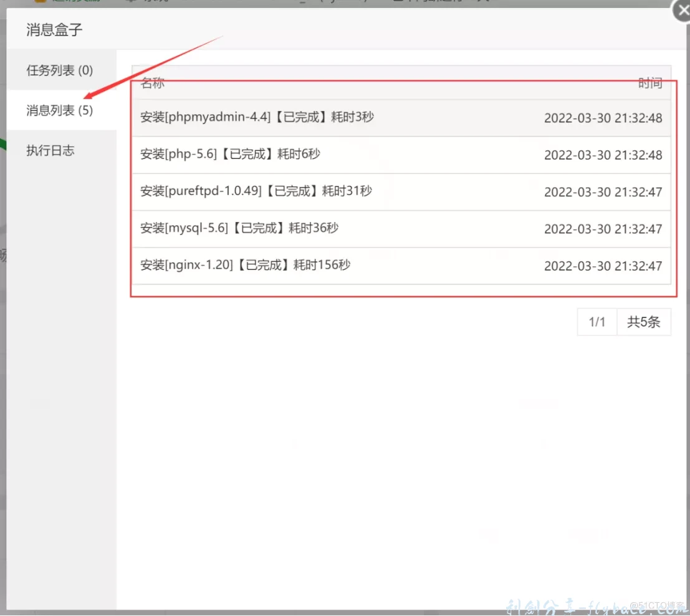This screenshot has width=690, height=616.
Task: Click the 1/1 page indicator
Action: (x=597, y=322)
